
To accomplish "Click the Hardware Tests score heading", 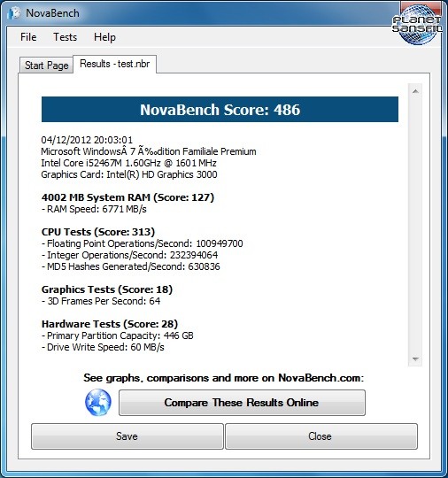I will click(110, 324).
